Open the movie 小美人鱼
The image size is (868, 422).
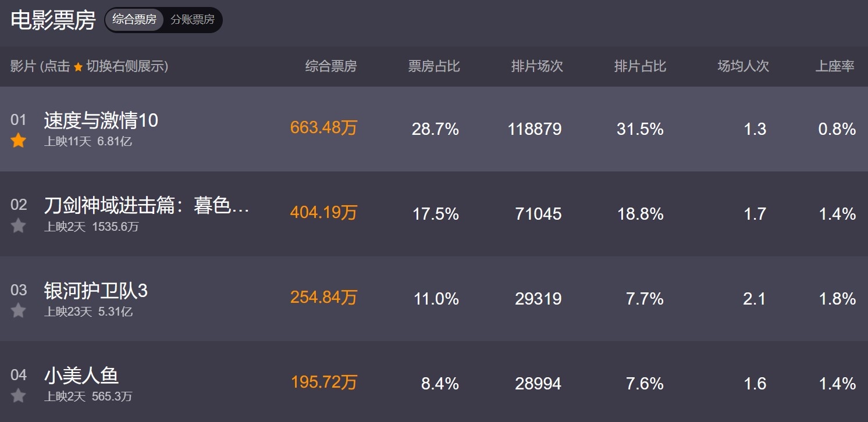click(81, 375)
